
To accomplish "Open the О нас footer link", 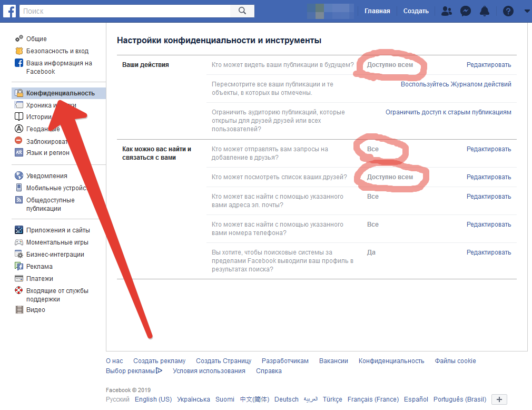I will 114,361.
